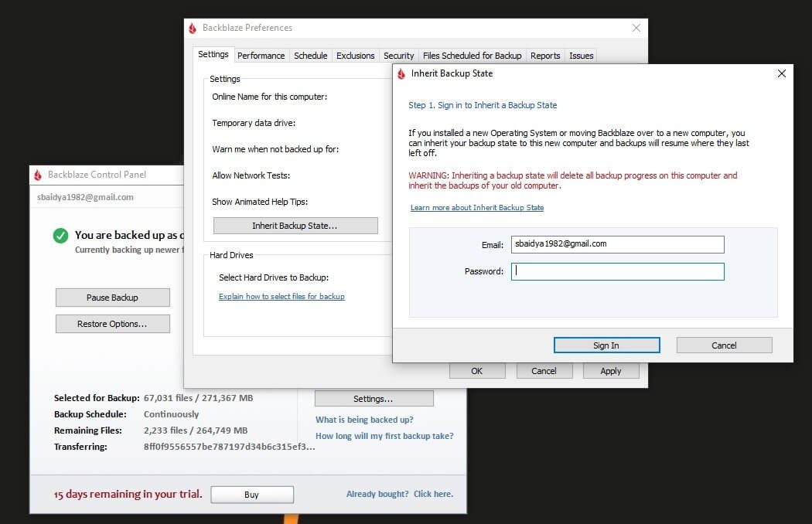Click 'Temporary data drive:' label

[x=254, y=123]
